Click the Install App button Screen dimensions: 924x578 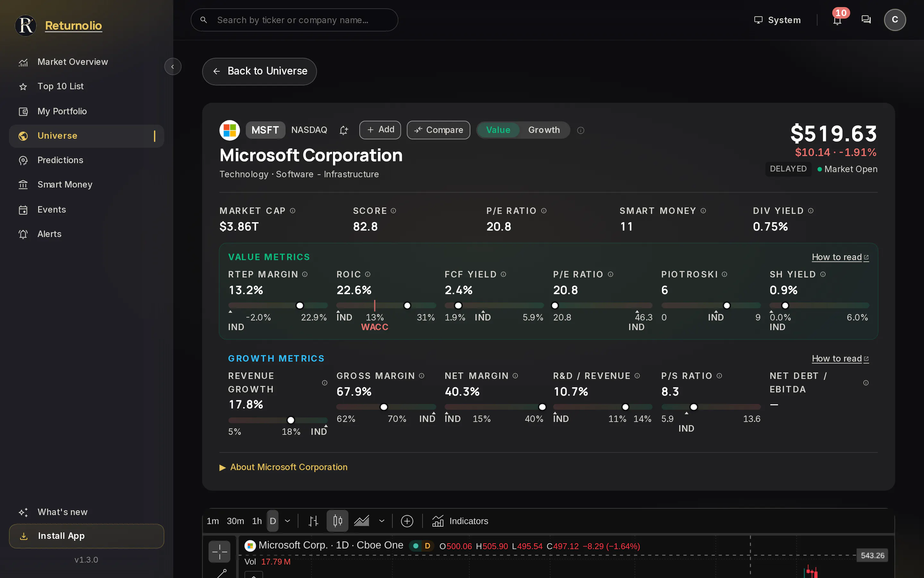(x=87, y=536)
